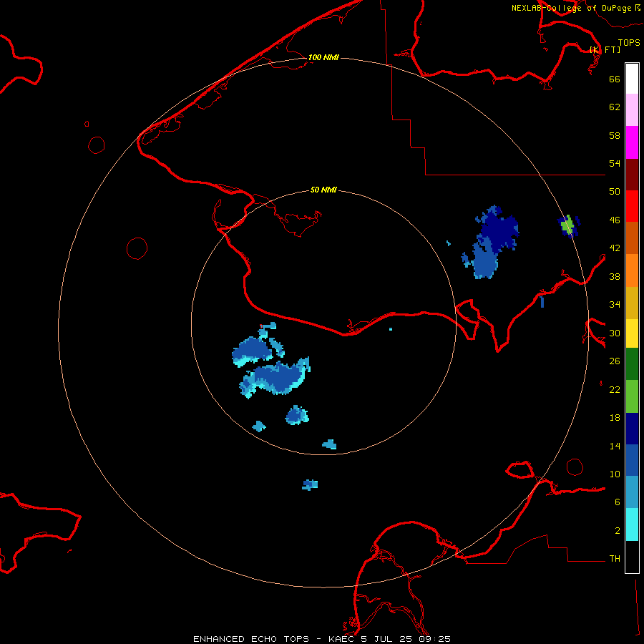
Task: Select the dark red legend swatch
Action: click(x=632, y=174)
